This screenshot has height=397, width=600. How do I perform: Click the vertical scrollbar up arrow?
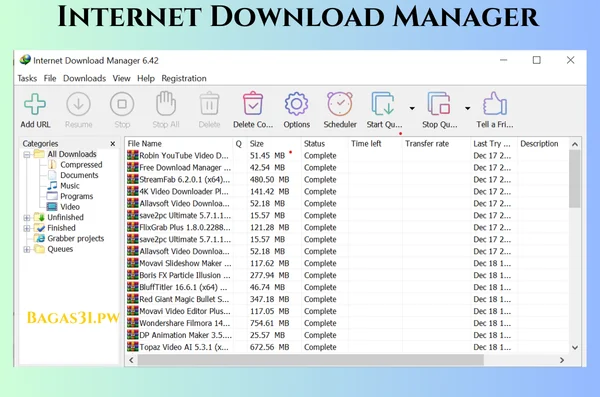coord(575,144)
